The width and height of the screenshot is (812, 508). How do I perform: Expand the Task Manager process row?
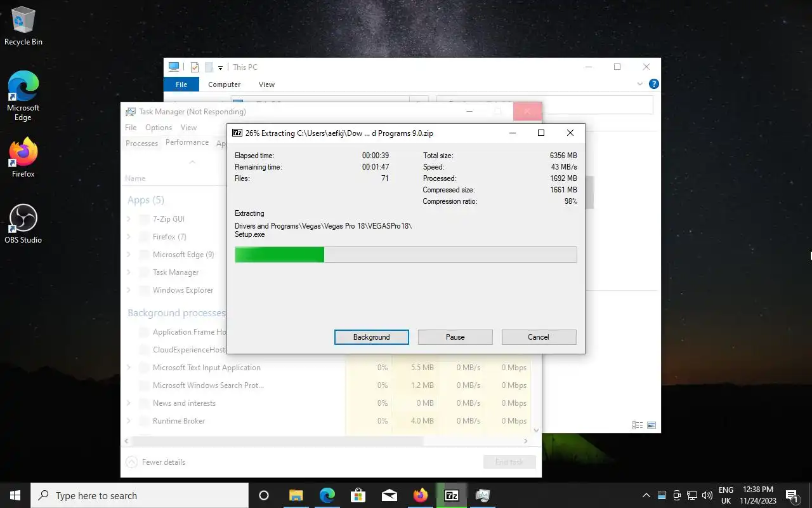coord(129,272)
